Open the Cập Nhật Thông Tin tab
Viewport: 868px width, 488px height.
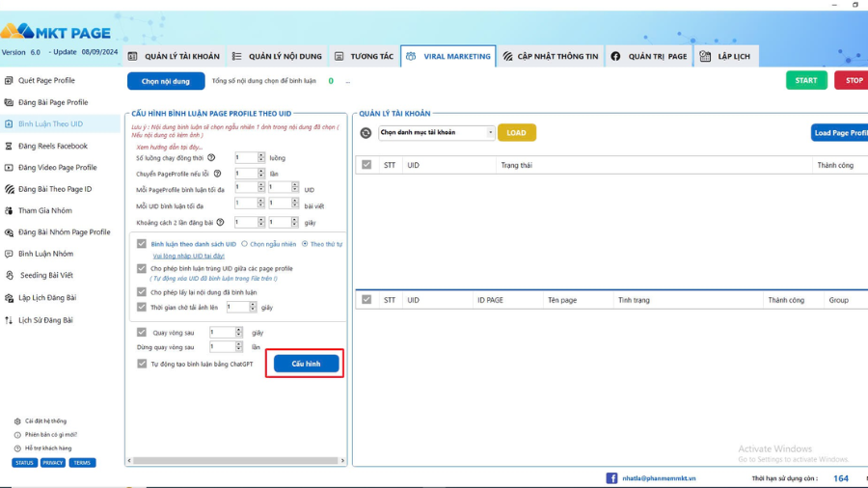(x=550, y=57)
